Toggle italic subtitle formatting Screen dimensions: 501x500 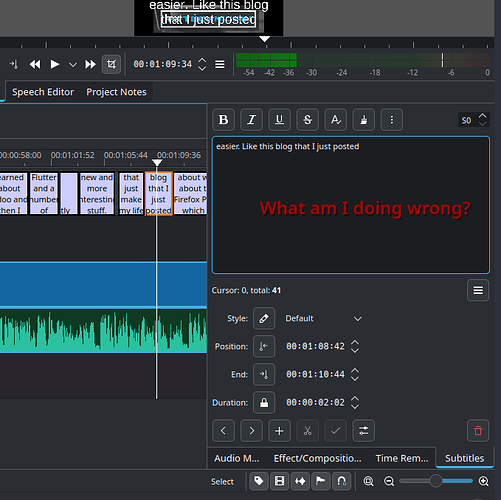click(x=251, y=120)
